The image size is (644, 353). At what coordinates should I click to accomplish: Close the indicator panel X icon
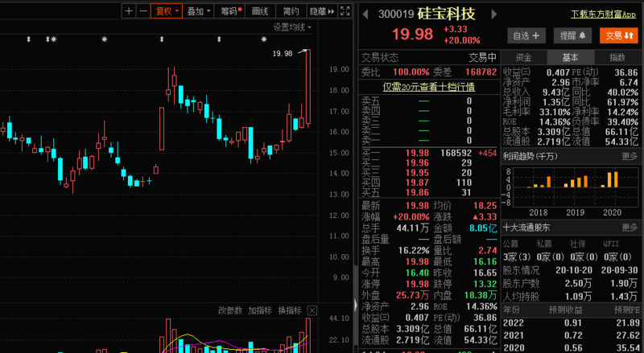[312, 310]
